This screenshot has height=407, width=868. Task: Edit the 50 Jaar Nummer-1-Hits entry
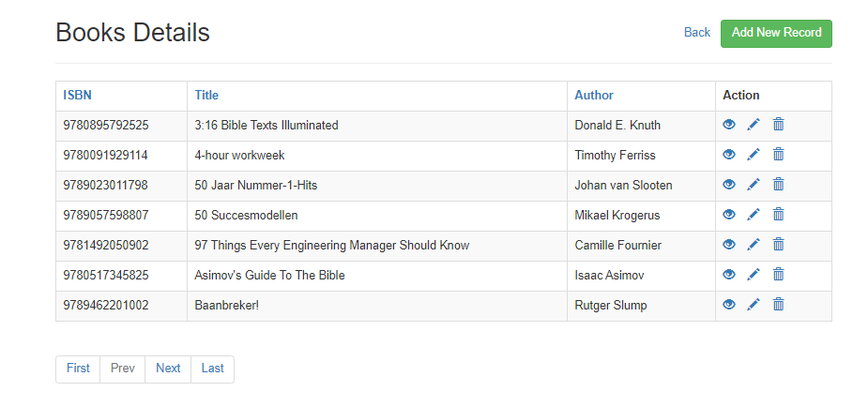[754, 185]
